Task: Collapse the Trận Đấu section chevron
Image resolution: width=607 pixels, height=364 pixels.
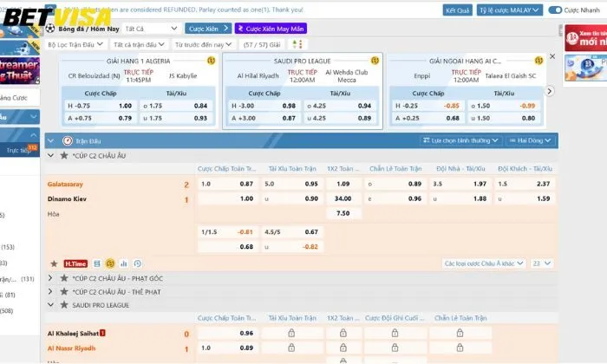Action: (50, 140)
